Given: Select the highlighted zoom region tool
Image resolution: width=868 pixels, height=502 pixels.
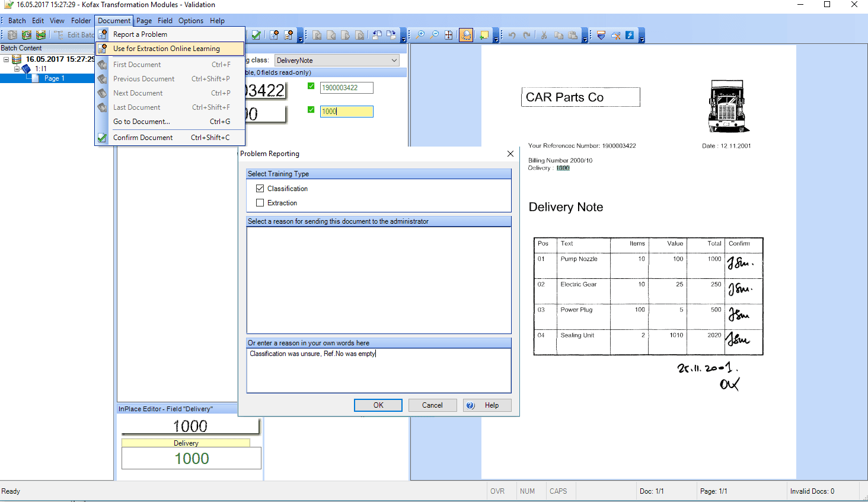Looking at the screenshot, I should tap(466, 35).
